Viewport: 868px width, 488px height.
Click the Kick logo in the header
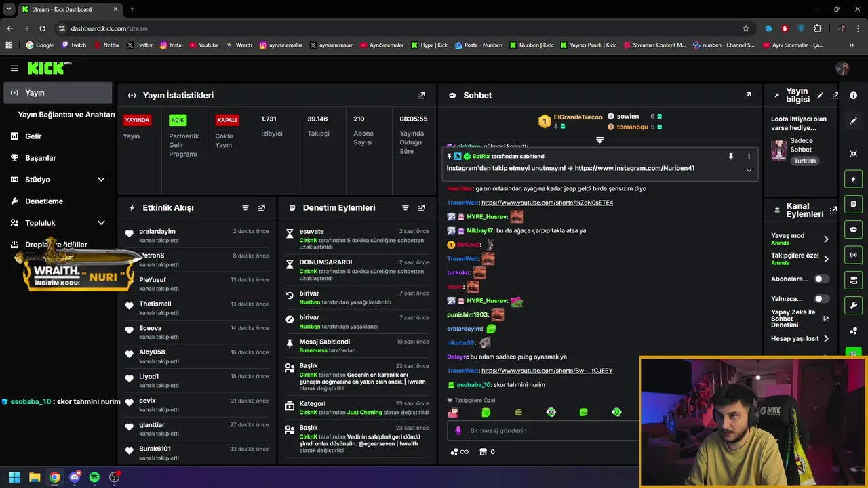(x=50, y=68)
